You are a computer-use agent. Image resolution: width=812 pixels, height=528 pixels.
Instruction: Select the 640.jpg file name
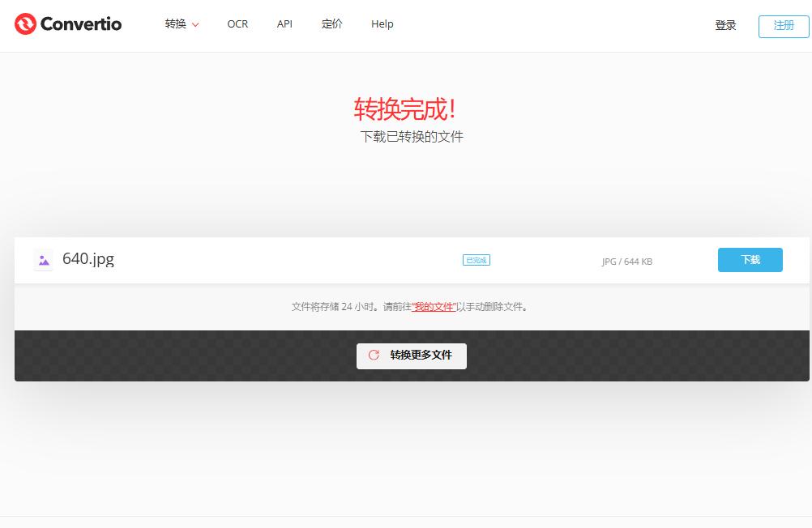coord(88,259)
